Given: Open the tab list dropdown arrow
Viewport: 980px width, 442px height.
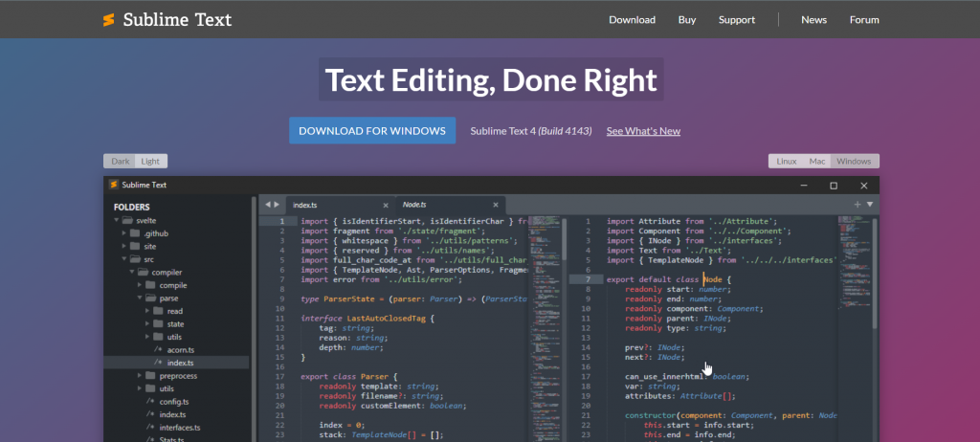Looking at the screenshot, I should tap(869, 205).
